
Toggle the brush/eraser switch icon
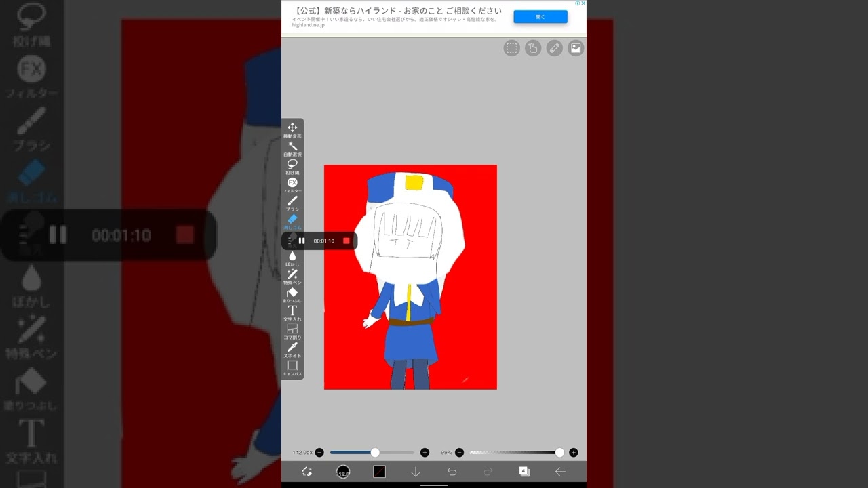click(307, 472)
